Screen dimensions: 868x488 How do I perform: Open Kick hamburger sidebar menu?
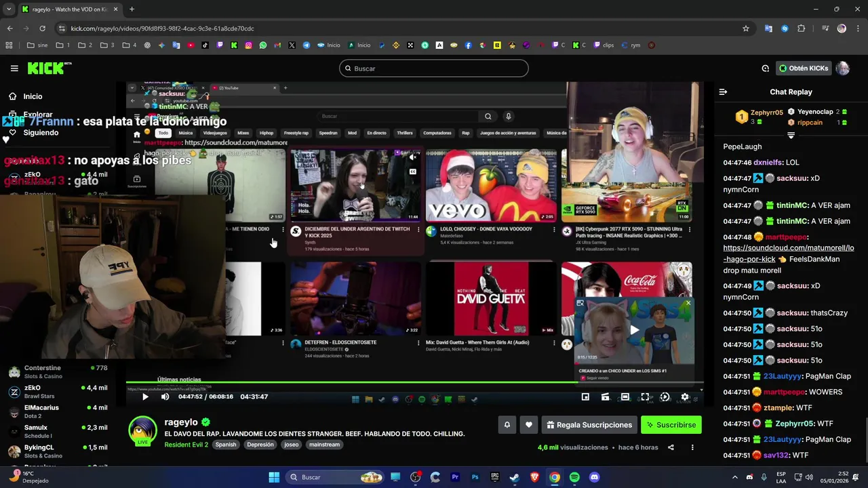(14, 68)
